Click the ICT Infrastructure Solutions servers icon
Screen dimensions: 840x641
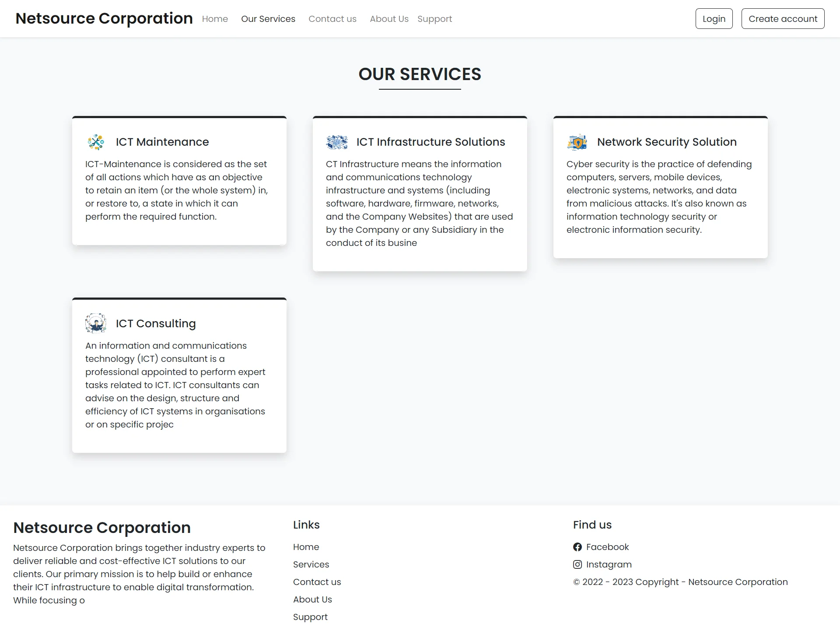337,142
